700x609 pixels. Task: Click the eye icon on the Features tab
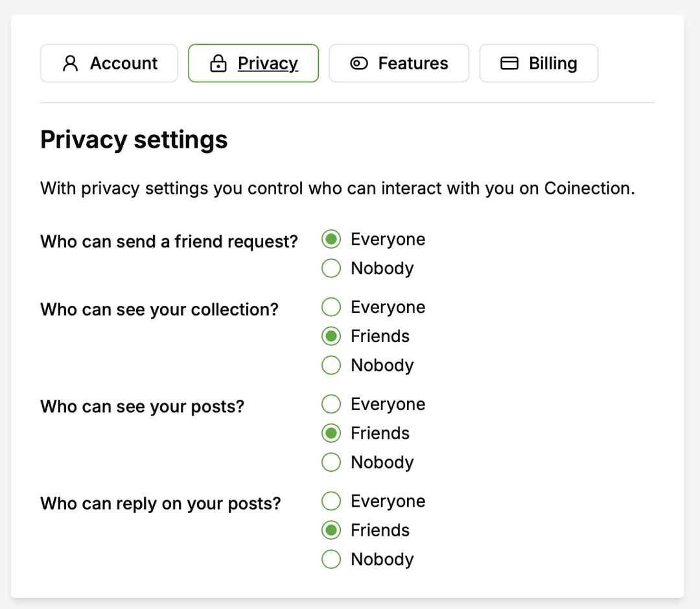tap(358, 63)
